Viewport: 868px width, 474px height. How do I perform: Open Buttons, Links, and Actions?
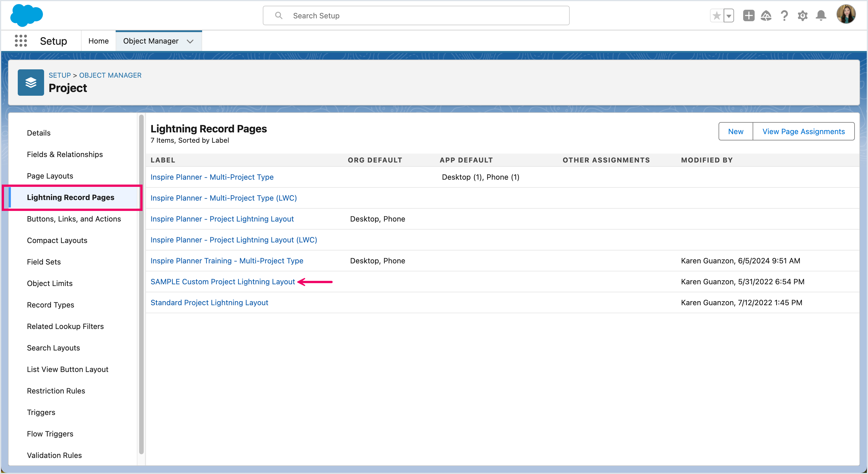click(x=74, y=219)
